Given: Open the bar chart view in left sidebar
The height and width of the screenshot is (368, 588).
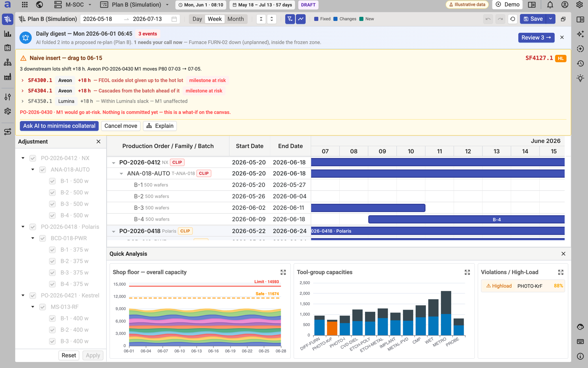Looking at the screenshot, I should tap(7, 34).
